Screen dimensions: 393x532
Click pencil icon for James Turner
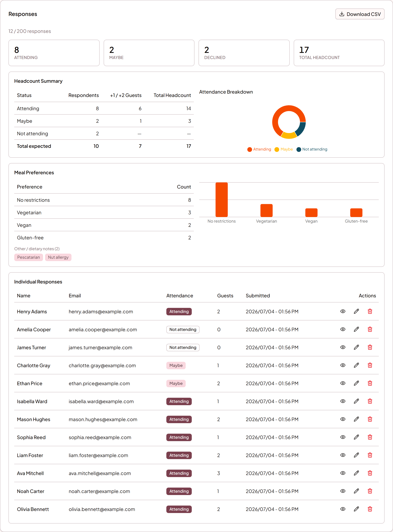click(356, 347)
